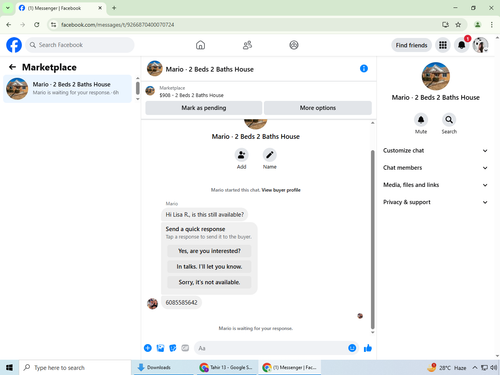Click the network icon in system tray
Image resolution: width=500 pixels, height=375 pixels.
tap(484, 368)
